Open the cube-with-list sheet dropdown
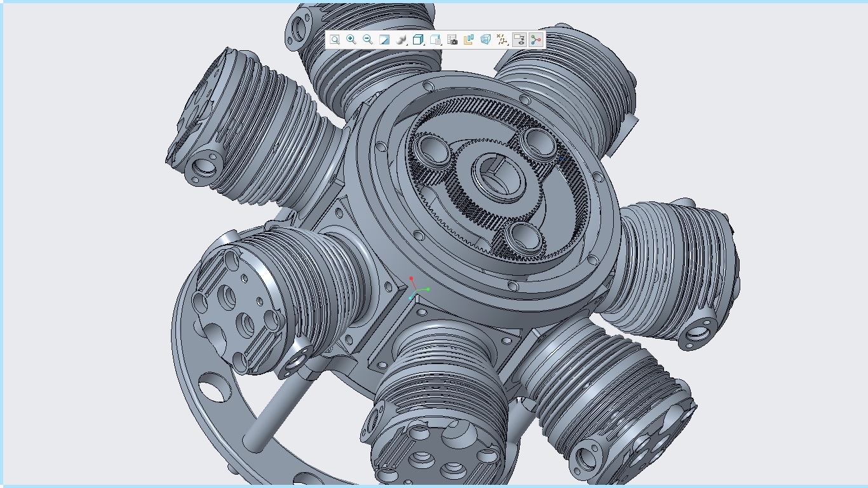Screen dimensions: 868x488 pos(436,40)
